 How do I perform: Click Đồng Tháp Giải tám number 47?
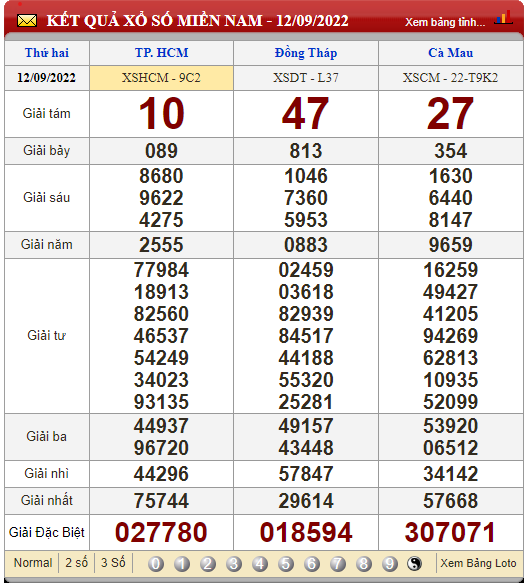(306, 113)
